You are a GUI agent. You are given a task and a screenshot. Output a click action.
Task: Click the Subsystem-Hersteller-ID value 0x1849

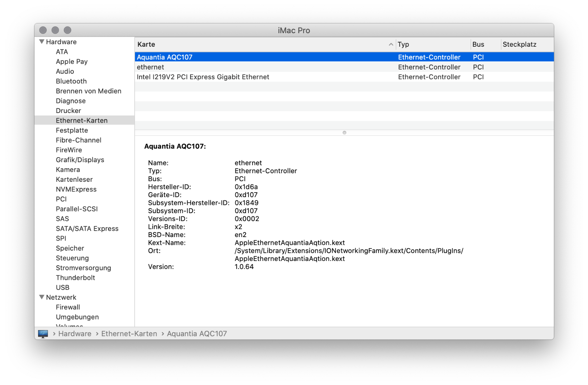246,203
